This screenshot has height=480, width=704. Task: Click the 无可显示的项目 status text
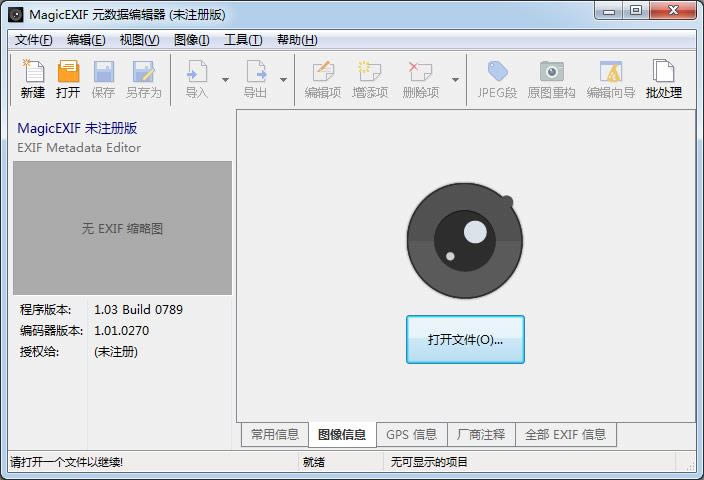[429, 462]
